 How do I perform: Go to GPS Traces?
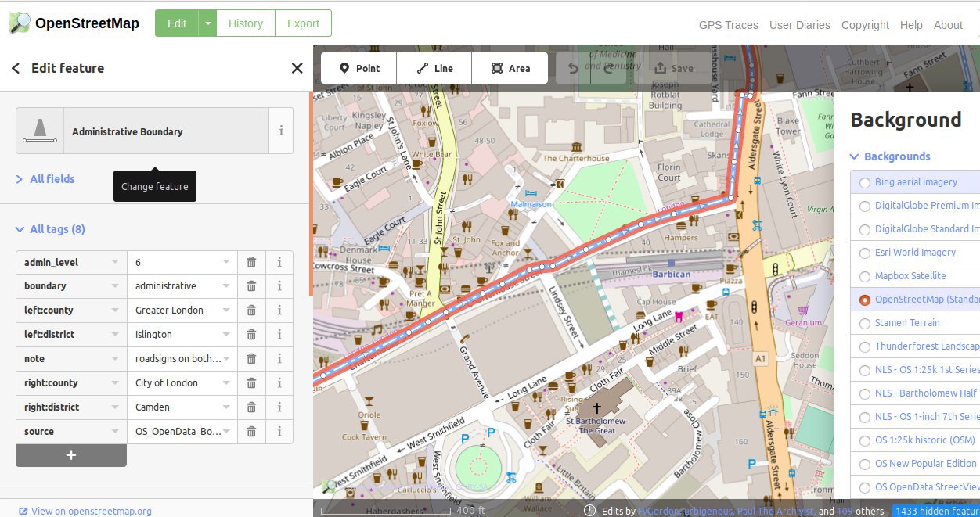[729, 25]
